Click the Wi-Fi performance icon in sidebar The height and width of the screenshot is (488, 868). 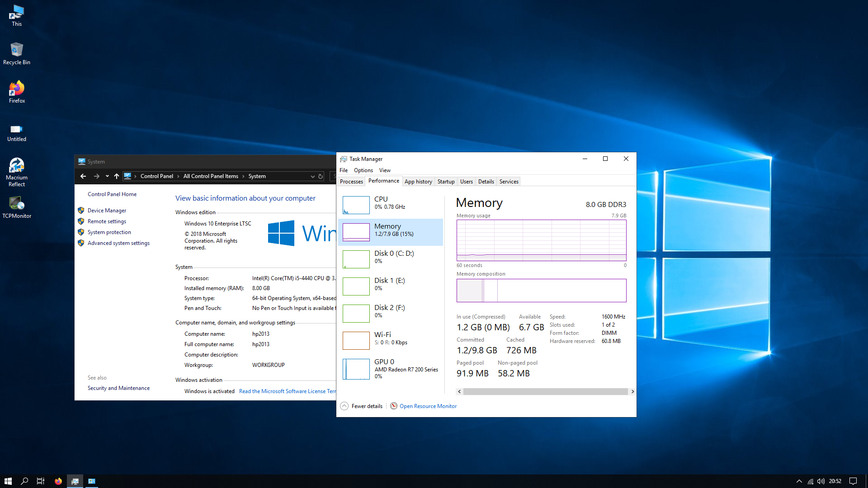point(356,340)
